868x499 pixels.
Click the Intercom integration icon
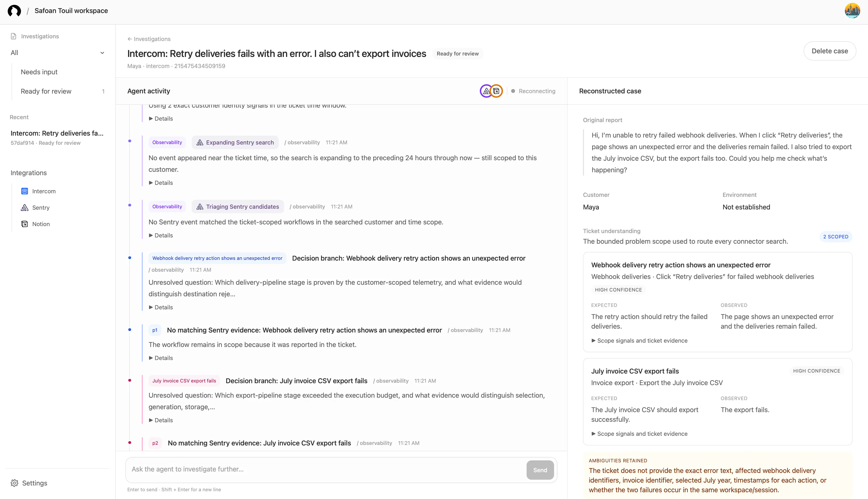25,191
